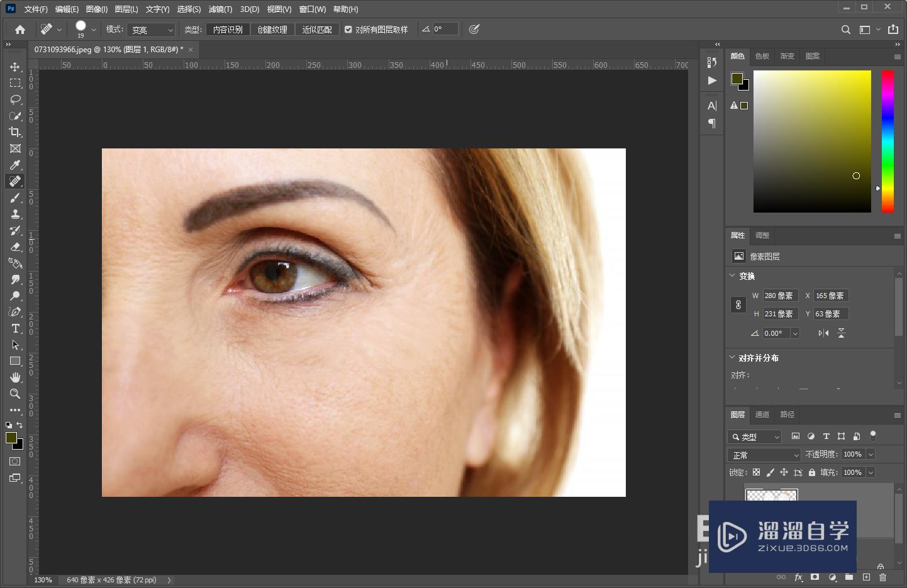Select the Paint Bucket tool
Image resolution: width=907 pixels, height=588 pixels.
(x=15, y=263)
